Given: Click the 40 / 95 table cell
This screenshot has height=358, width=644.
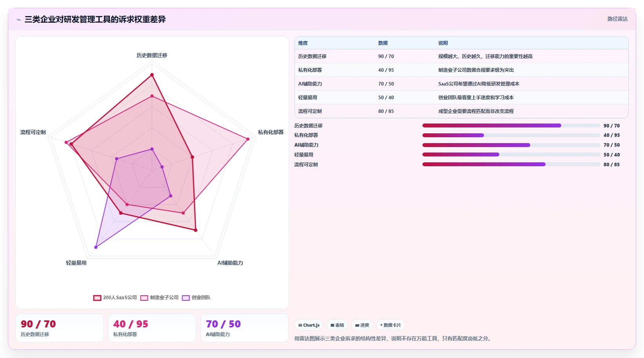Looking at the screenshot, I should pos(386,70).
